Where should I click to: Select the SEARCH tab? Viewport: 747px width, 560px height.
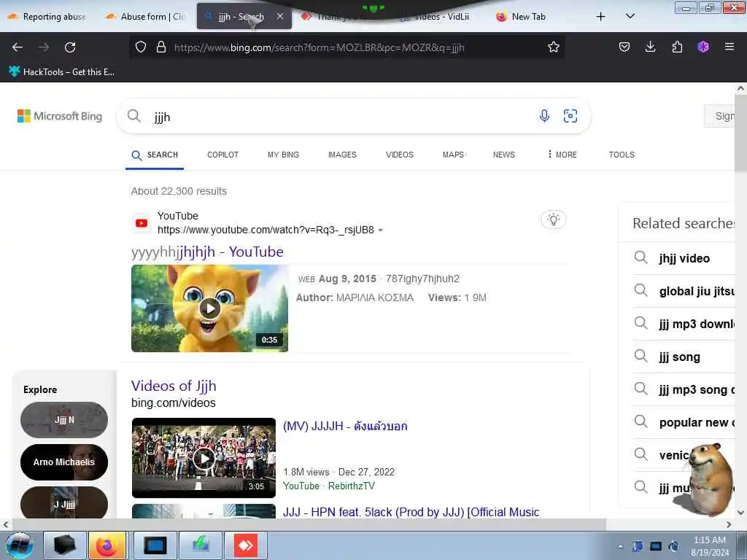click(x=155, y=155)
